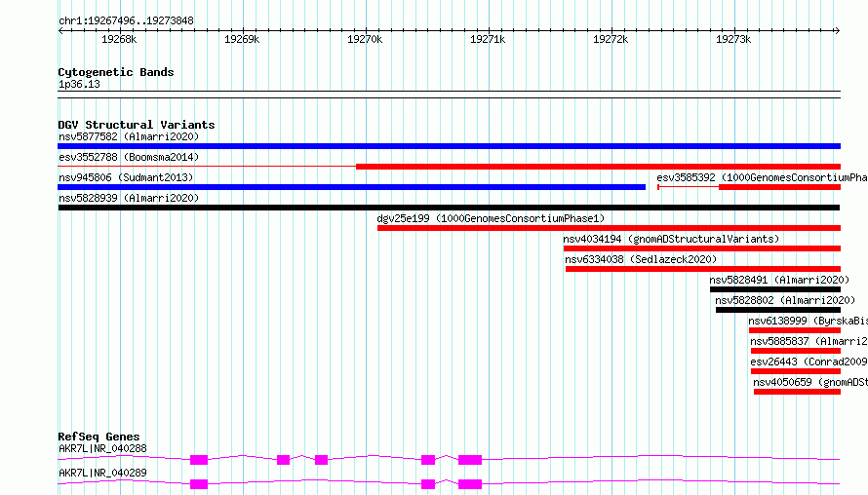Click the red nsv4034194 gnomAD bar
This screenshot has width=868, height=495.
pyautogui.click(x=702, y=248)
